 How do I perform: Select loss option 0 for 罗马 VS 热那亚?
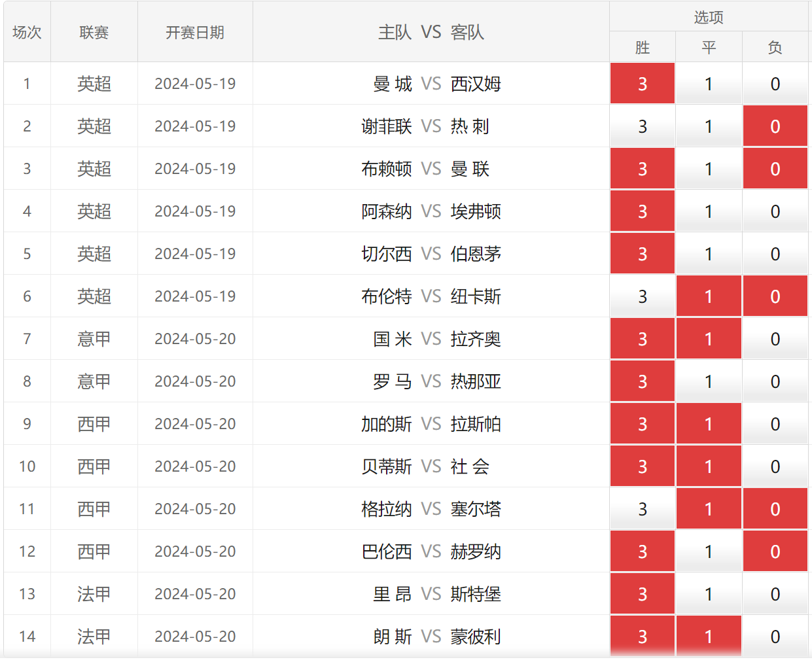775,381
